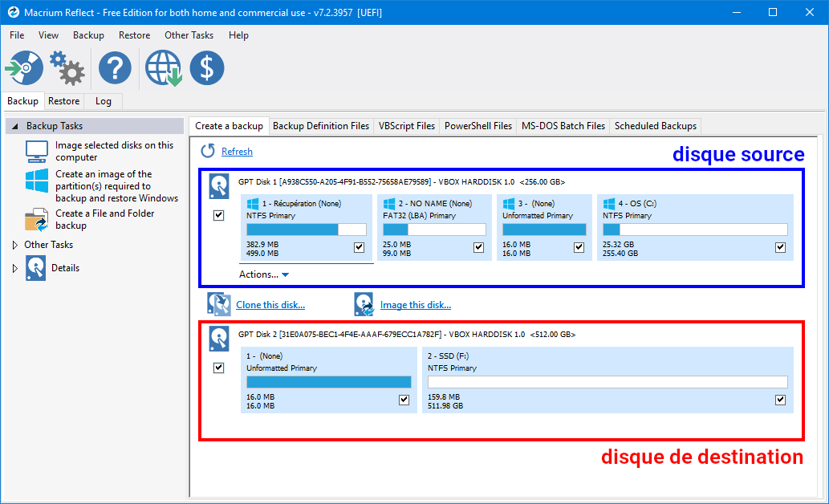Toggle GPT Disk 2 whole-disk checkbox
The width and height of the screenshot is (829, 504).
[x=218, y=368]
